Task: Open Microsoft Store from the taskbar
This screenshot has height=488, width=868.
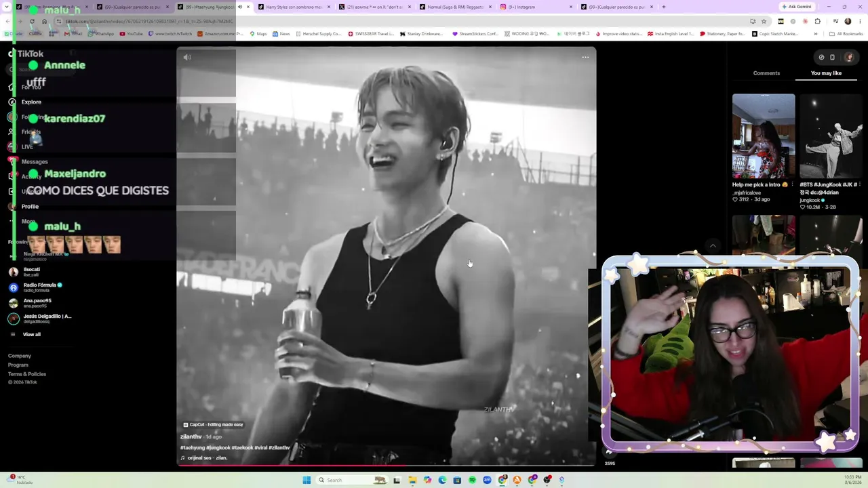Action: point(457,480)
